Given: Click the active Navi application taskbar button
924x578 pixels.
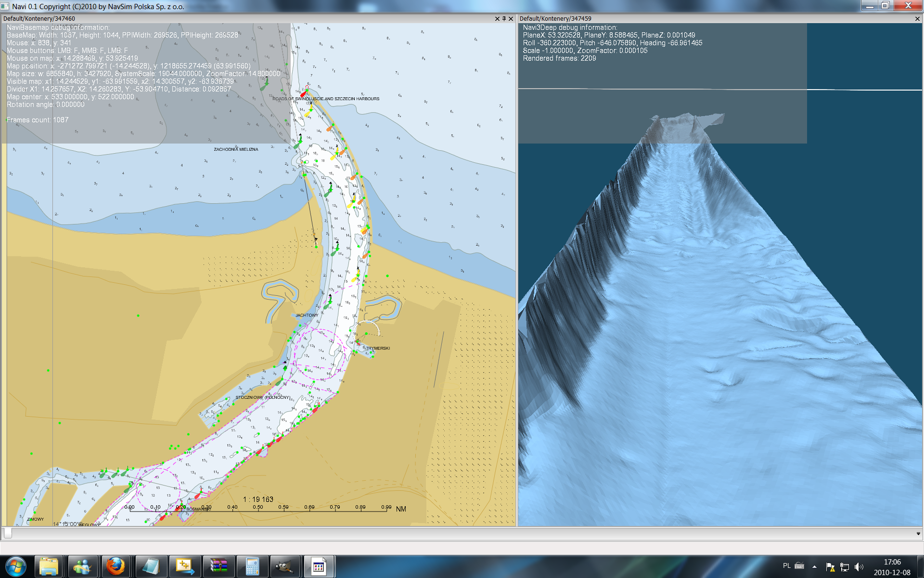Looking at the screenshot, I should point(319,566).
